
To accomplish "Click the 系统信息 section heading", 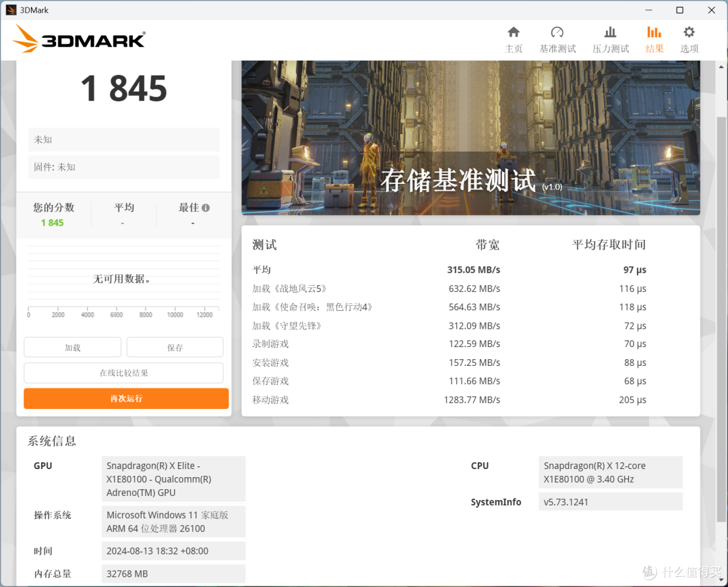I will coord(51,441).
